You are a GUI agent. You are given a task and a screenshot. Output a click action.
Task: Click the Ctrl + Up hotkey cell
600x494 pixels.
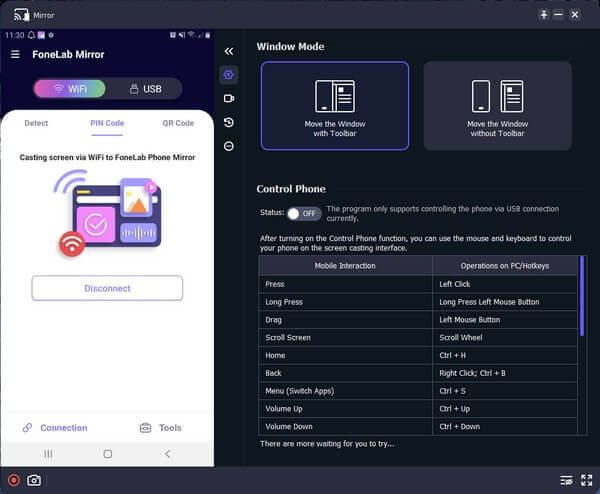pos(505,409)
